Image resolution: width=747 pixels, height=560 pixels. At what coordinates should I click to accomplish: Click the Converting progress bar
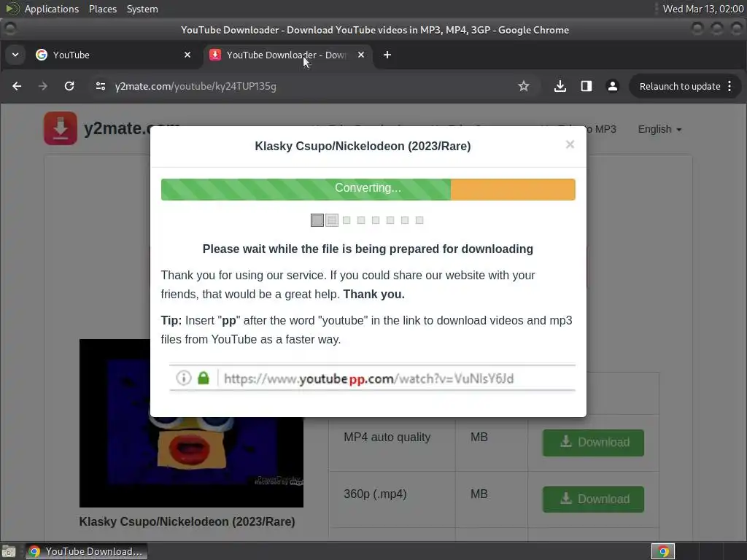tap(368, 190)
